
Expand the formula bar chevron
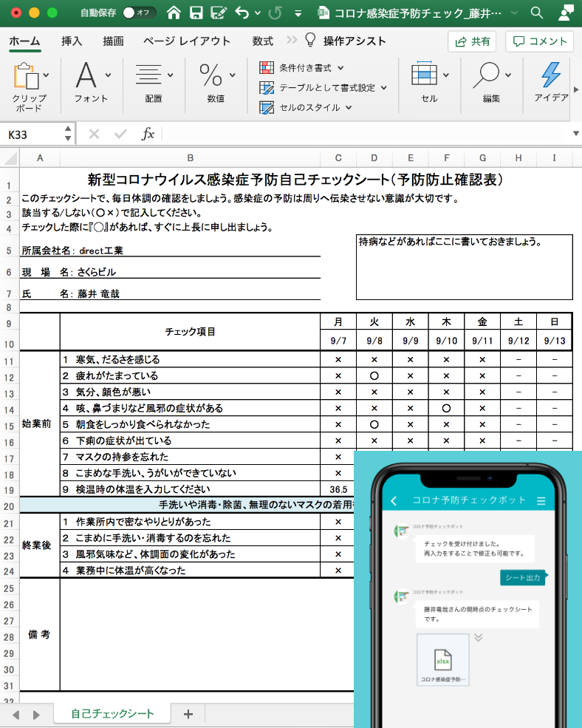point(575,134)
